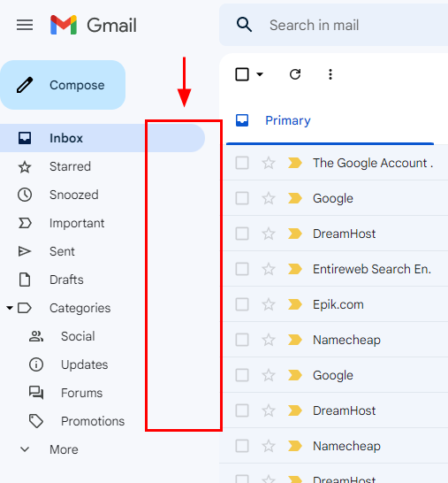Click the Starred star icon in sidebar
This screenshot has width=448, height=483.
(x=25, y=167)
